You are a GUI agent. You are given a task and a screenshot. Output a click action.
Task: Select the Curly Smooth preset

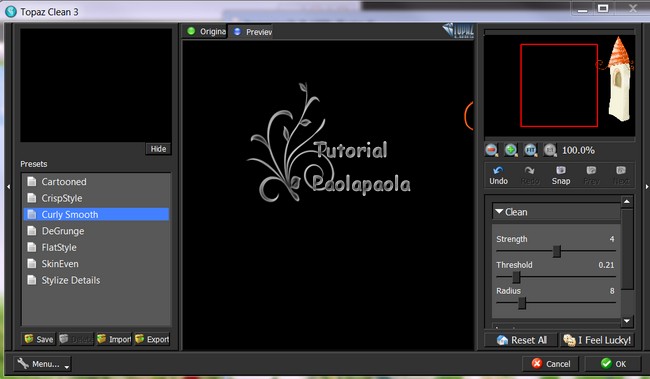pos(96,214)
